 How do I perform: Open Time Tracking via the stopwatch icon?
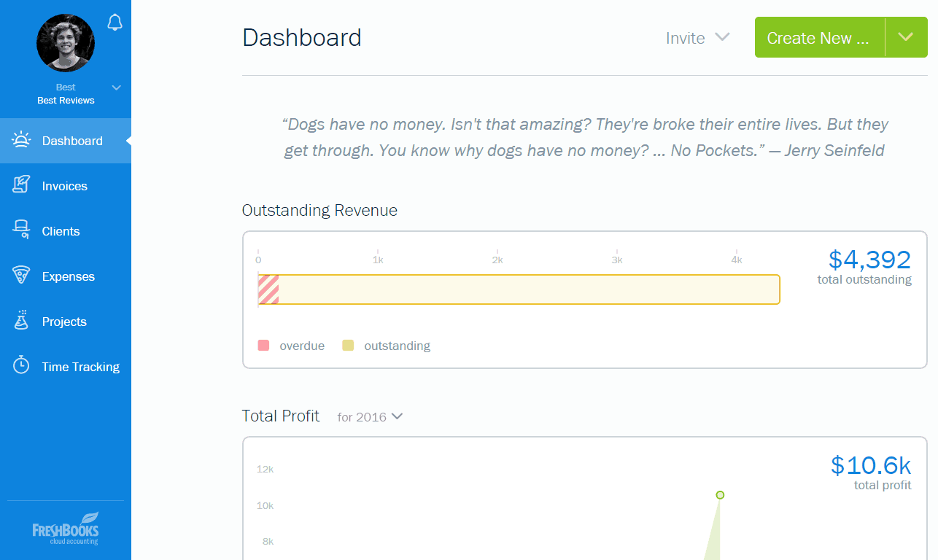tap(22, 366)
